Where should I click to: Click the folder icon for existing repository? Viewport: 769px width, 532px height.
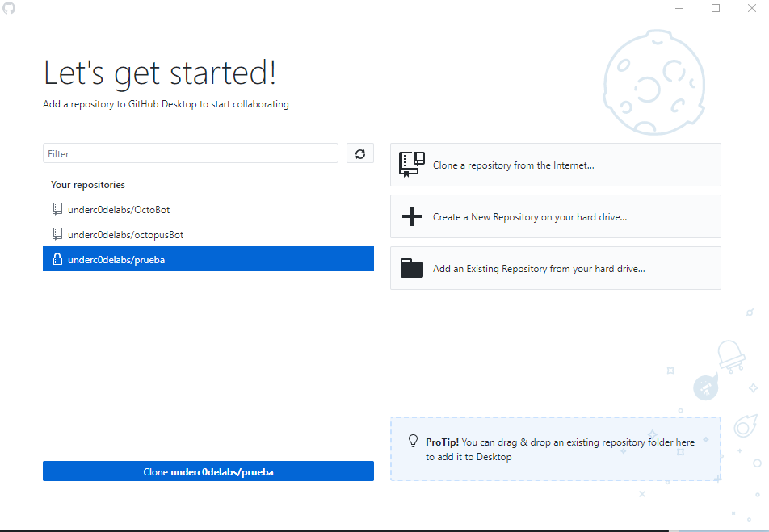(x=411, y=268)
